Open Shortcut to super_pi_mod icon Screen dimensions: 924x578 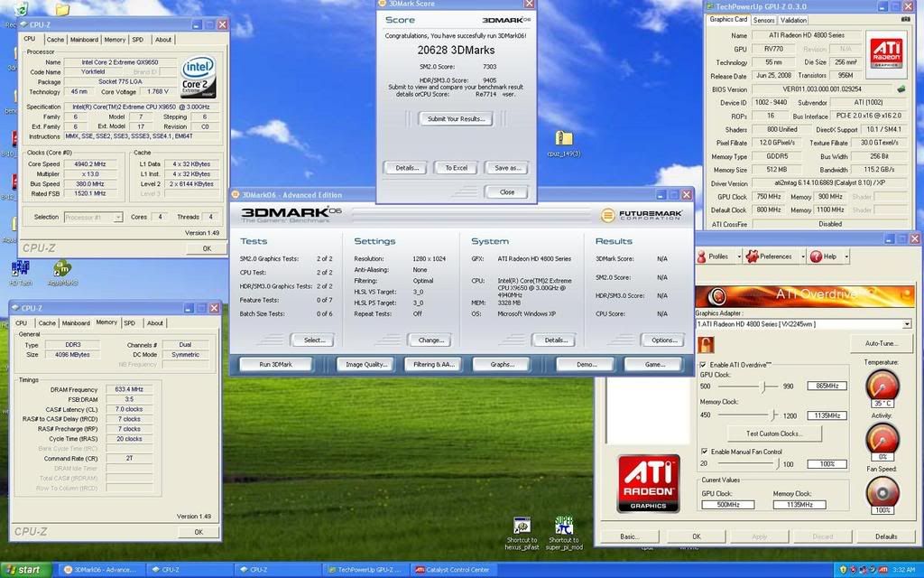coord(564,534)
